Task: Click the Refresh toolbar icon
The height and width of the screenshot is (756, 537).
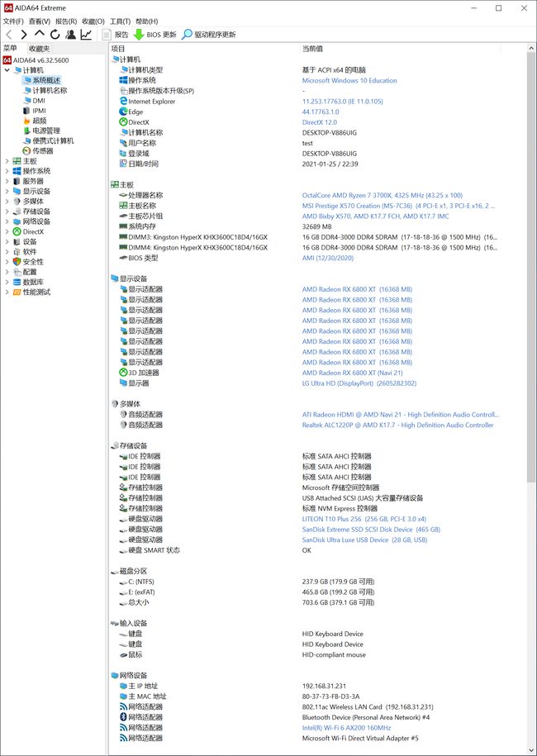Action: click(x=55, y=34)
